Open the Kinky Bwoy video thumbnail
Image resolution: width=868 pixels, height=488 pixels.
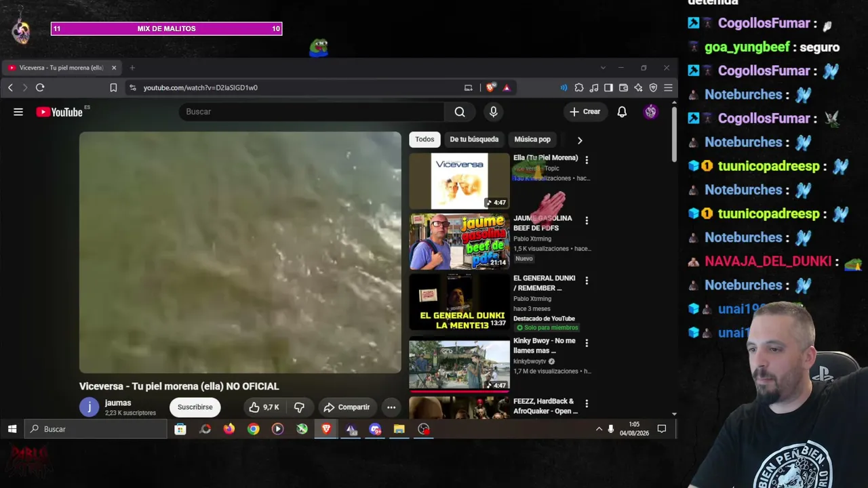[459, 365]
